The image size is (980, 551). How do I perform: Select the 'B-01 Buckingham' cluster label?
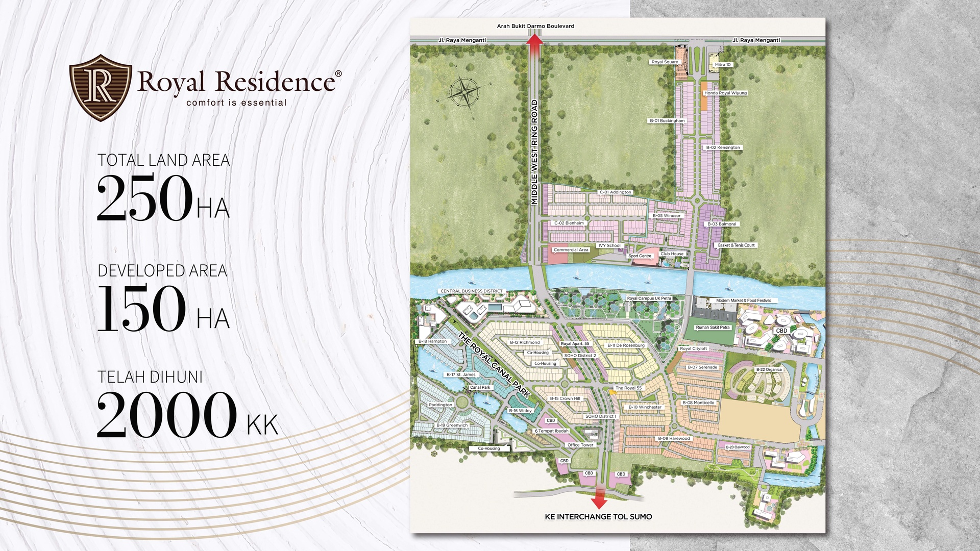coord(667,121)
